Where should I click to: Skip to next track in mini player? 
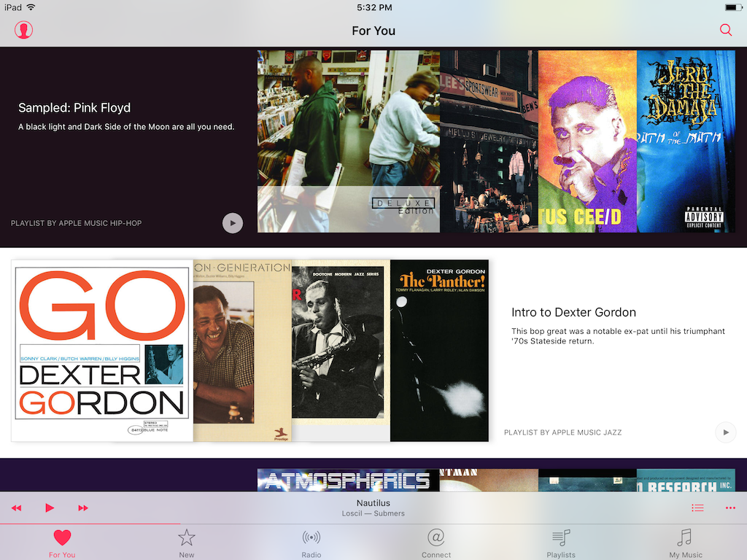[83, 507]
